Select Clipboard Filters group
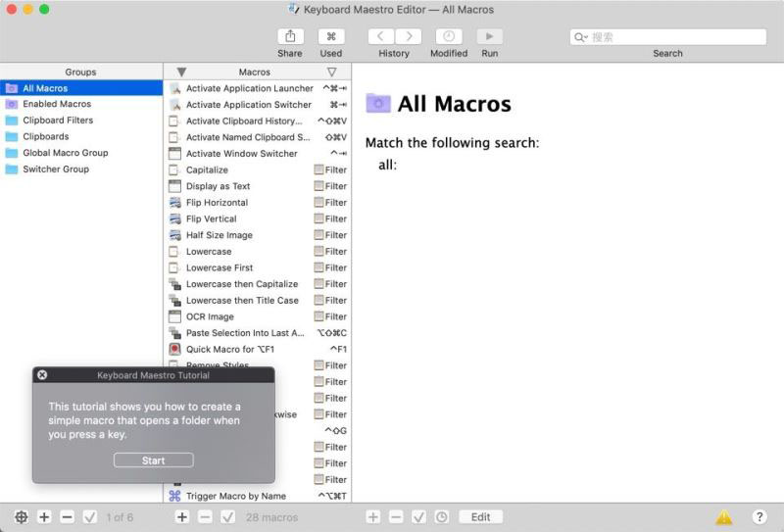Image resolution: width=784 pixels, height=532 pixels. coord(81,121)
